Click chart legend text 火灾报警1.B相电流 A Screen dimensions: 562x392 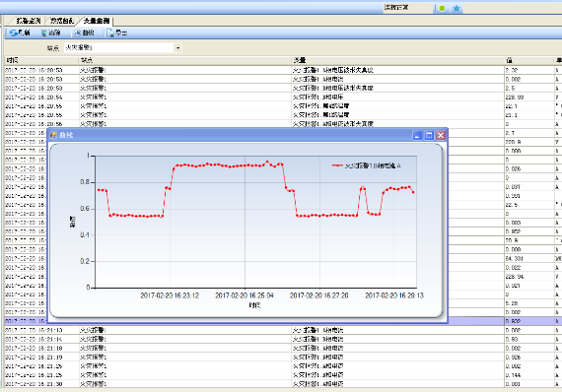point(373,165)
